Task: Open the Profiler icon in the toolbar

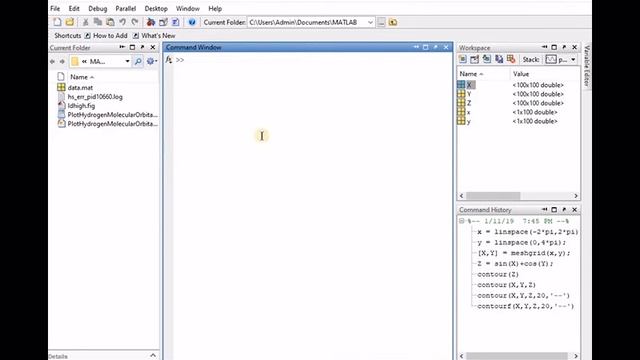Action: (x=176, y=22)
